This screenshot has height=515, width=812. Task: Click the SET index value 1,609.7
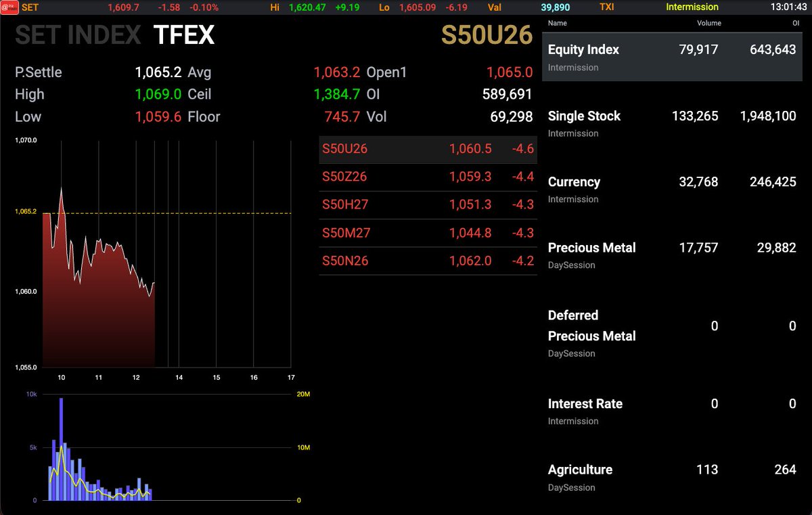[123, 7]
